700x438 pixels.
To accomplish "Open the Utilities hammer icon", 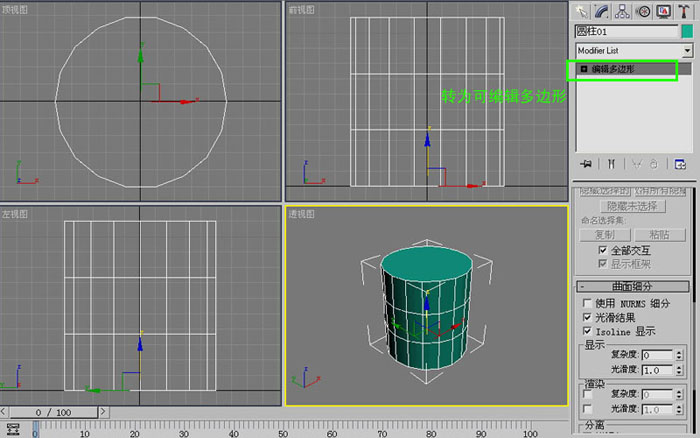I will 684,11.
